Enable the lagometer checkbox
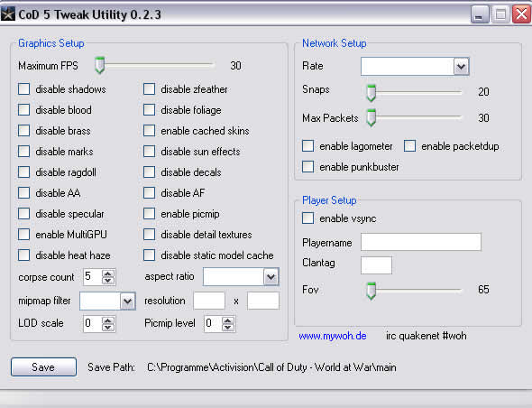 [307, 145]
